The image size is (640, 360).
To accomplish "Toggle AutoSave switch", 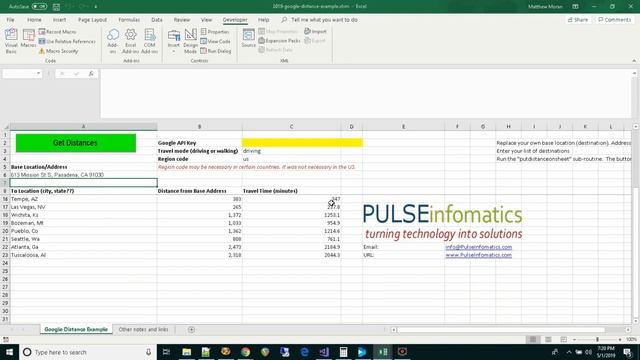I will (x=39, y=7).
